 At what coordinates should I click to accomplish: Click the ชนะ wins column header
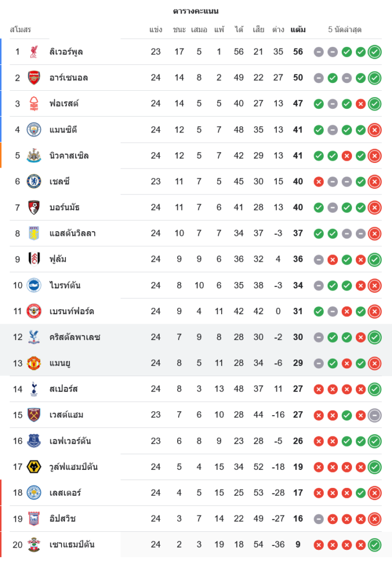pyautogui.click(x=179, y=29)
